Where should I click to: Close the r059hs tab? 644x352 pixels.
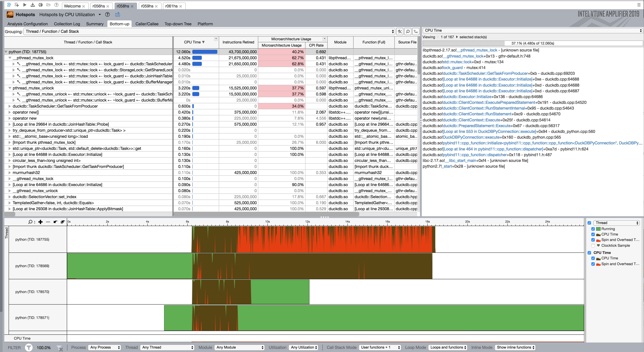click(156, 6)
